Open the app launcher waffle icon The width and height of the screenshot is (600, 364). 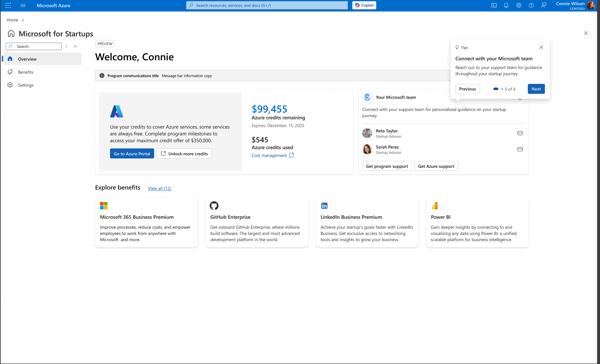click(8, 5)
